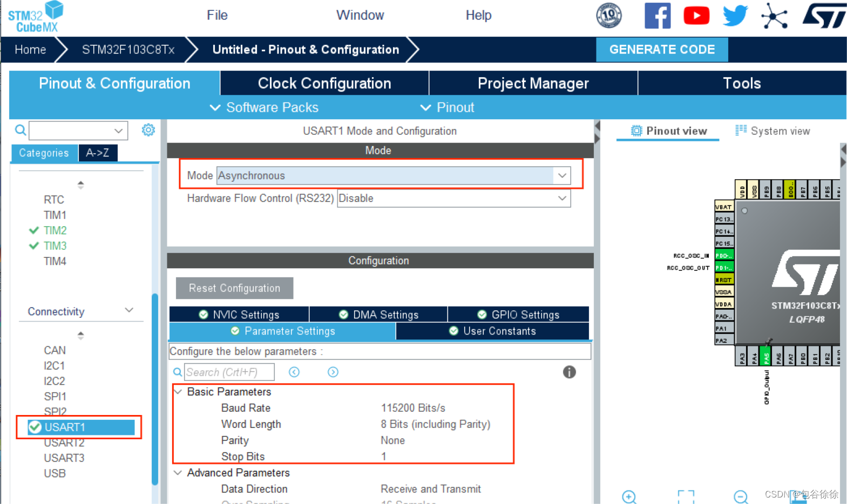This screenshot has height=504, width=847.
Task: Click the parameter Search input field
Action: 229,372
